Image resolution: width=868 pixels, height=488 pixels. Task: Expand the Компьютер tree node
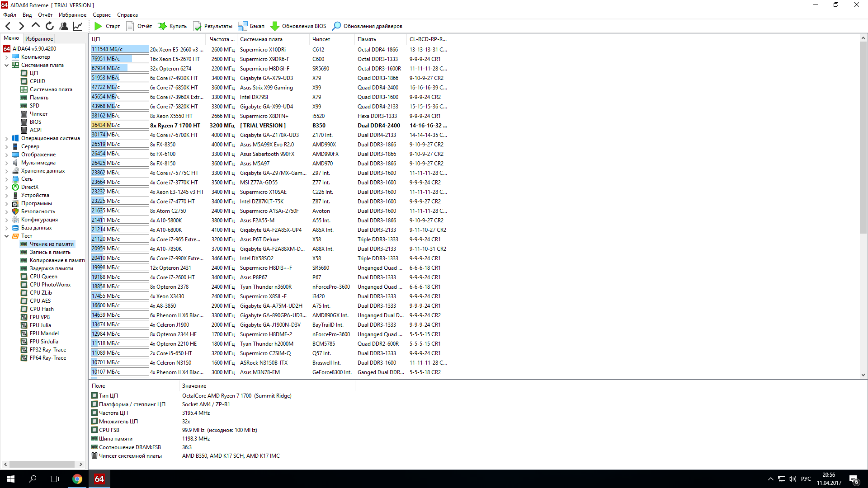pos(6,57)
